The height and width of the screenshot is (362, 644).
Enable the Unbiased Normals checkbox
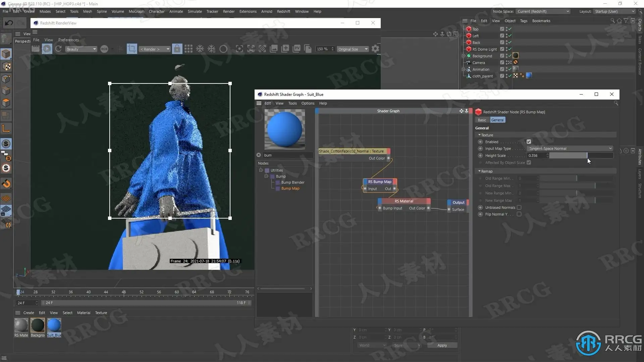519,207
